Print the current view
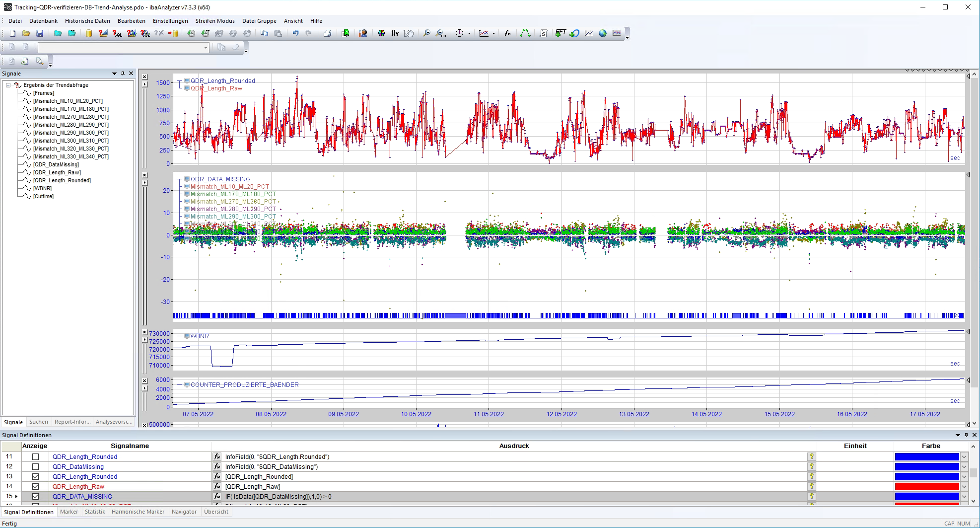The image size is (980, 528). (327, 33)
